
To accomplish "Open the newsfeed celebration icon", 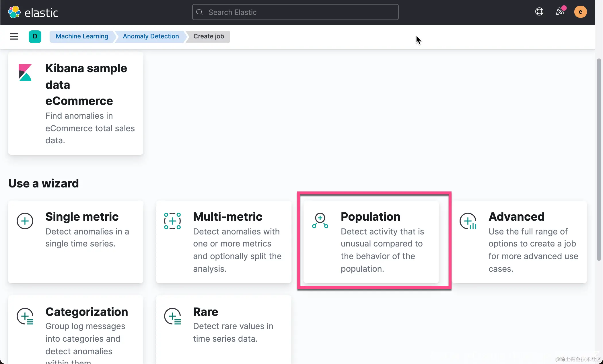I will click(560, 12).
